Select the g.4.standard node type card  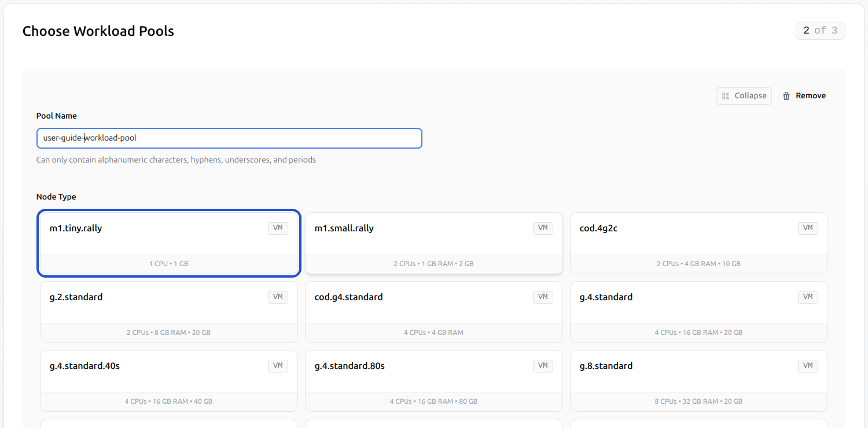tap(699, 312)
